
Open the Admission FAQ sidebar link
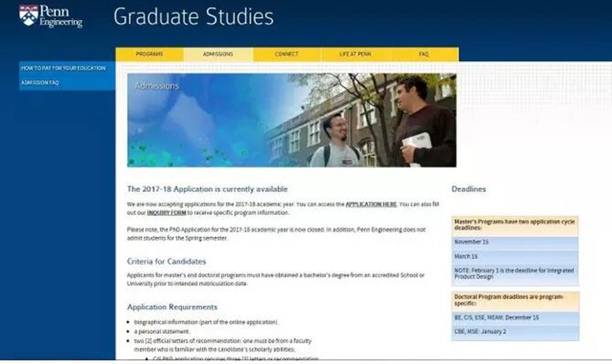(x=40, y=82)
